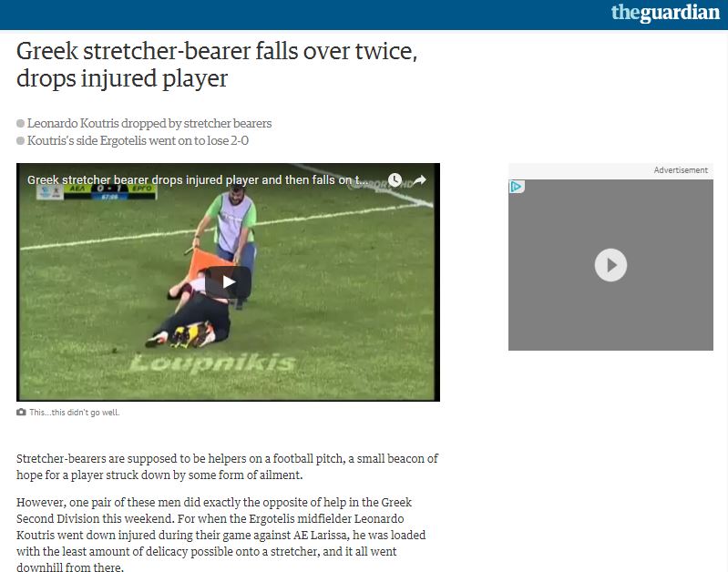The width and height of the screenshot is (728, 572).
Task: Click the video caption text
Action: point(75,413)
